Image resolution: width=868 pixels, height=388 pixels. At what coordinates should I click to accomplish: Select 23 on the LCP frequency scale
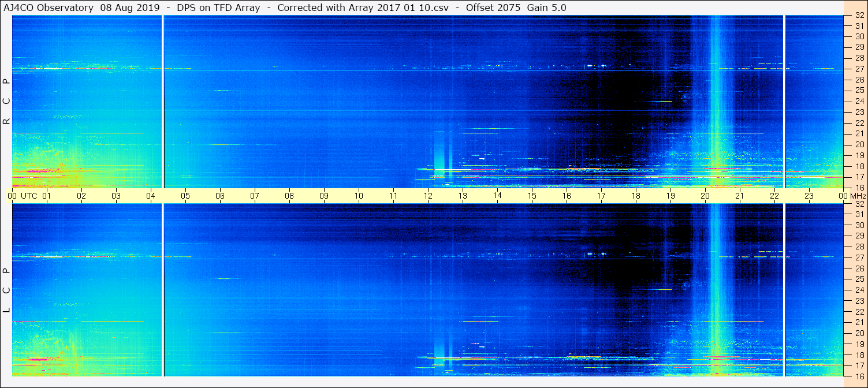[x=859, y=301]
